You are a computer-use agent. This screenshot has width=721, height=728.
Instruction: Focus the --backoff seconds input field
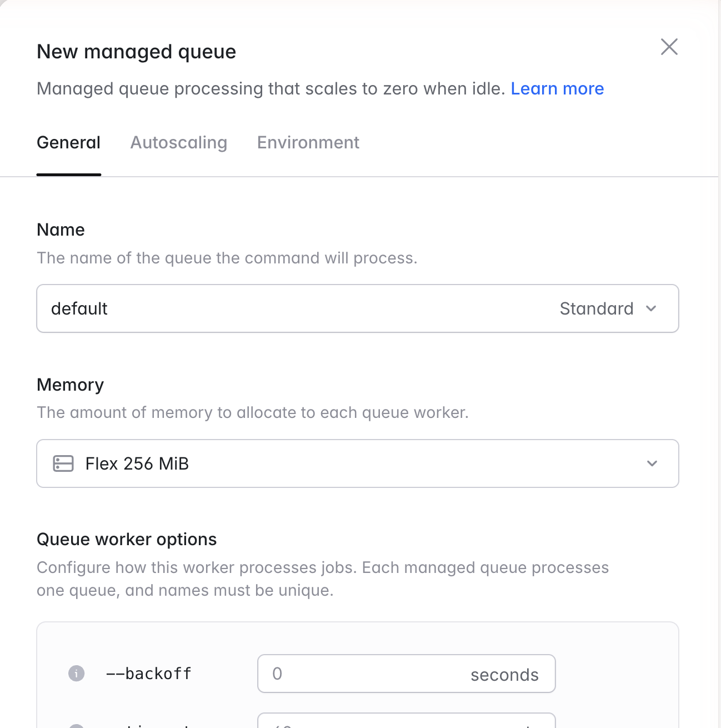pos(407,674)
